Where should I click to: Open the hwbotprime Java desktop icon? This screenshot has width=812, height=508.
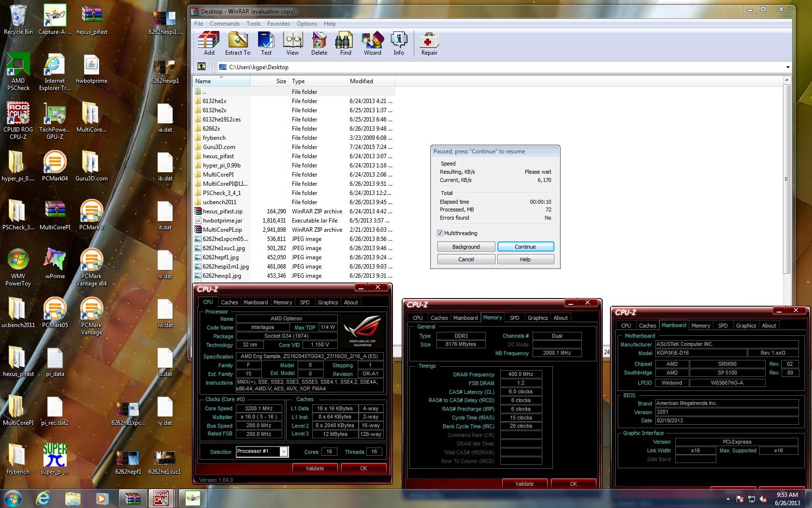[91, 69]
